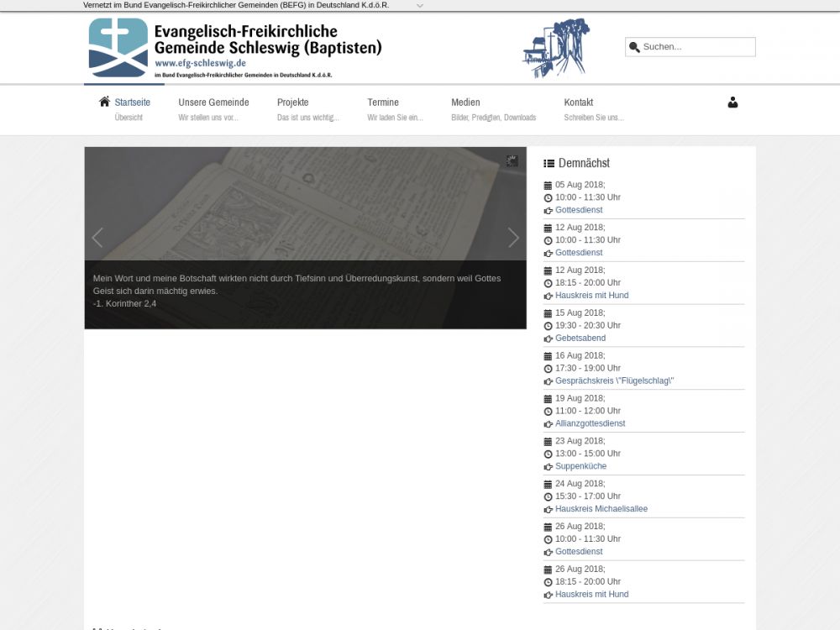
Task: Open the Suppenküche event link
Action: click(x=580, y=466)
